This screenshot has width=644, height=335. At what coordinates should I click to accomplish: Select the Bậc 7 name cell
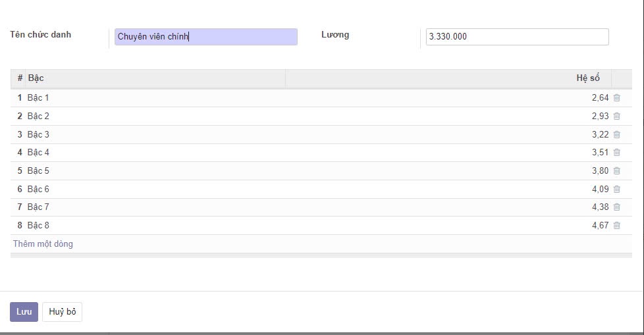38,207
